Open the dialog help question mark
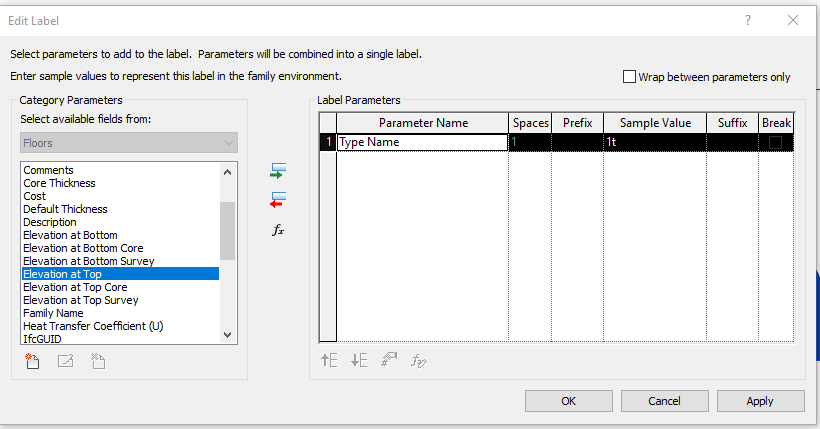Image resolution: width=820 pixels, height=429 pixels. pyautogui.click(x=748, y=20)
